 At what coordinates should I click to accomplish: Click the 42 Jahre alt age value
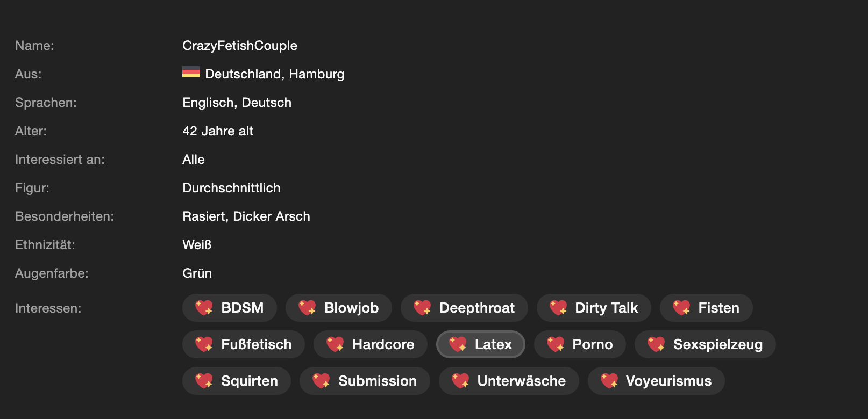tap(218, 131)
